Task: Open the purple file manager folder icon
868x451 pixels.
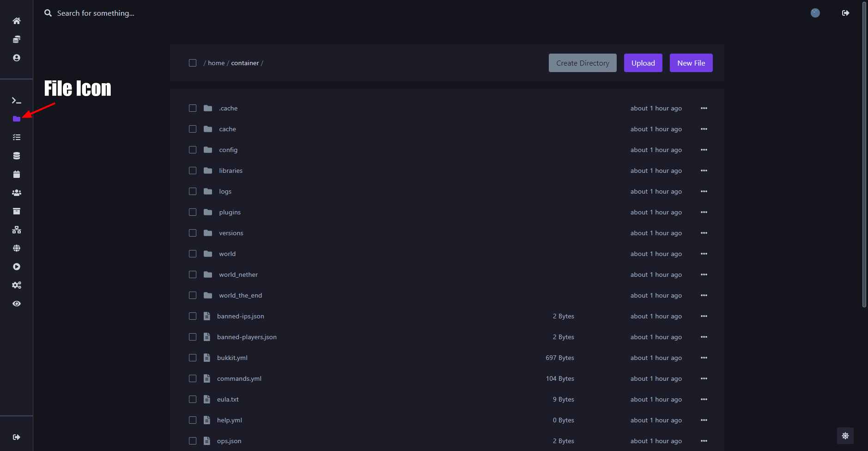Action: coord(17,119)
